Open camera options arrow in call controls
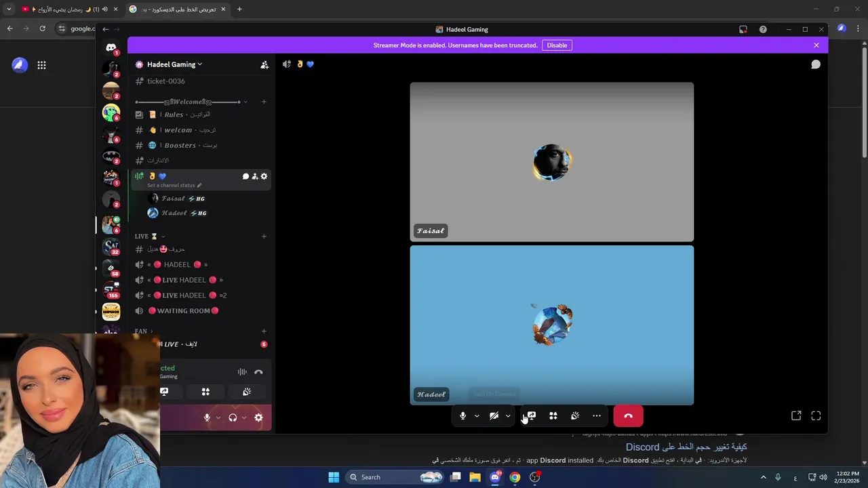 click(x=508, y=416)
